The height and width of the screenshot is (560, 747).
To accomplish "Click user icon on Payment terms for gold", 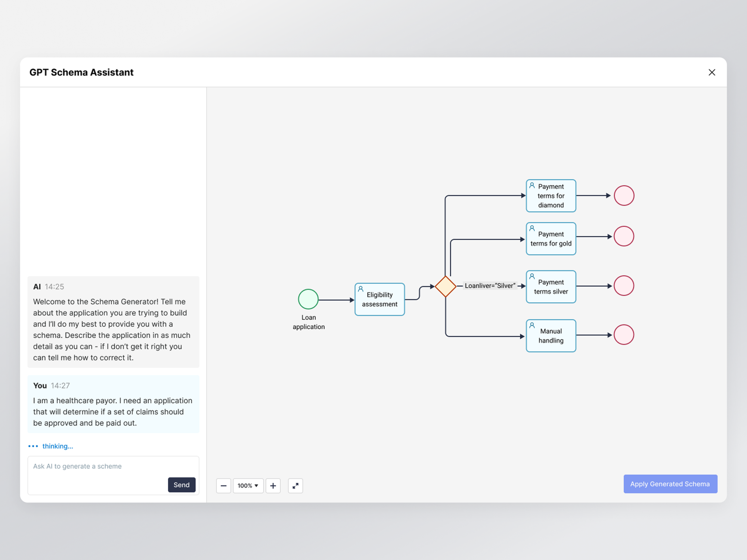I will pyautogui.click(x=532, y=228).
